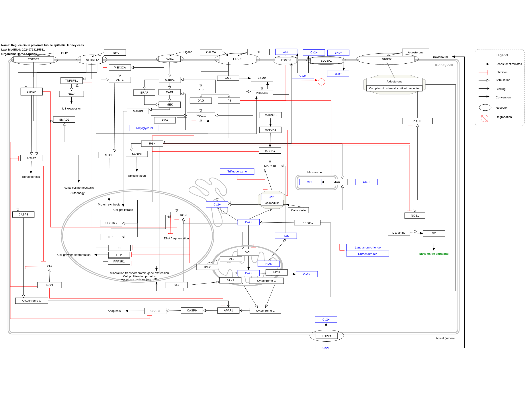The width and height of the screenshot is (532, 399).
Task: Click the Receptor oval in the legend
Action: [x=485, y=108]
